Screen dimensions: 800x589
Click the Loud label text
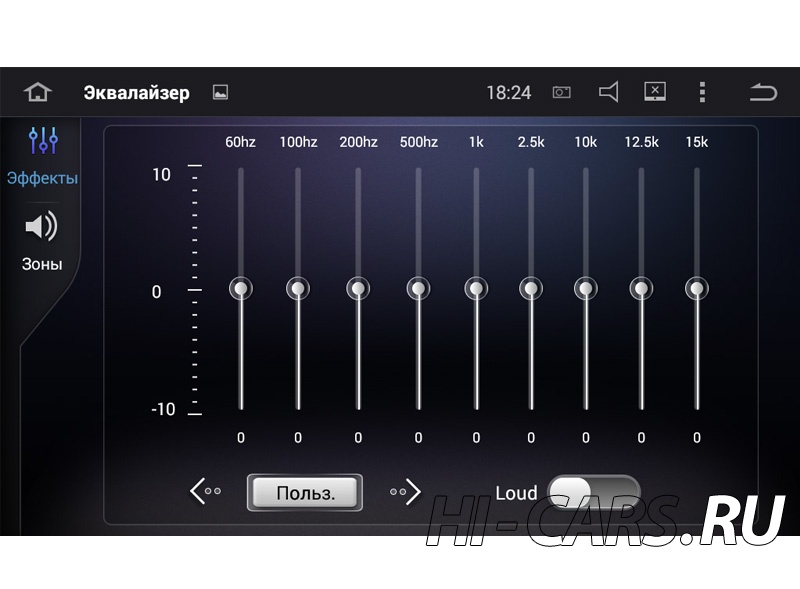coord(516,493)
